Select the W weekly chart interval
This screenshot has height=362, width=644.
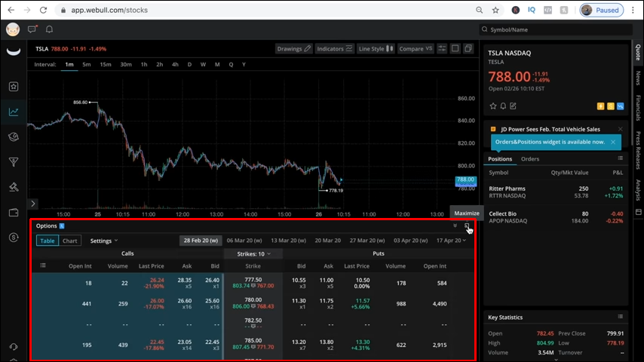tap(203, 65)
